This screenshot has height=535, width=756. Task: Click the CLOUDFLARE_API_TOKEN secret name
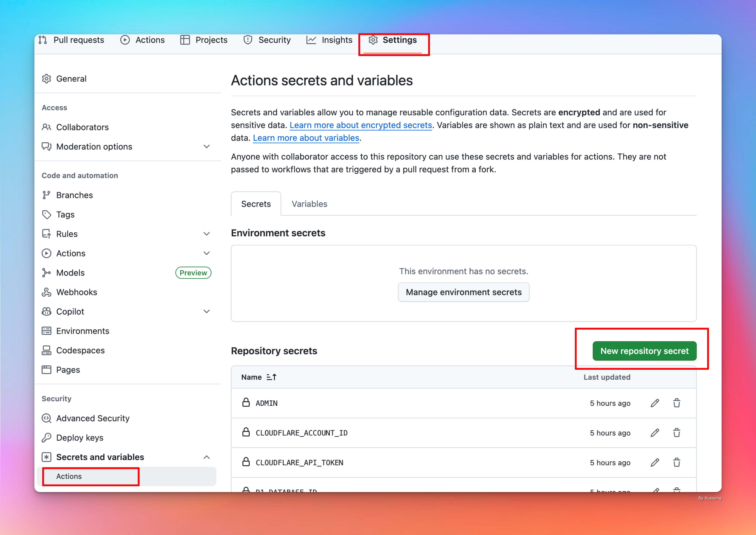click(x=299, y=462)
